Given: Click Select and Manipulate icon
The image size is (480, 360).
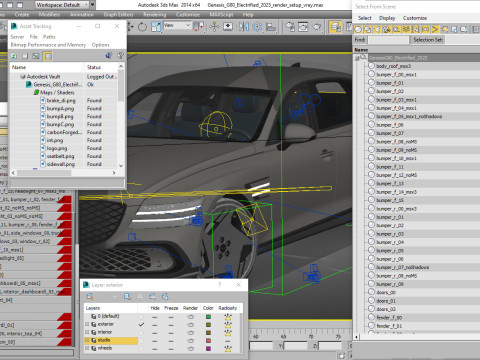Looking at the screenshot, I should tap(215, 27).
